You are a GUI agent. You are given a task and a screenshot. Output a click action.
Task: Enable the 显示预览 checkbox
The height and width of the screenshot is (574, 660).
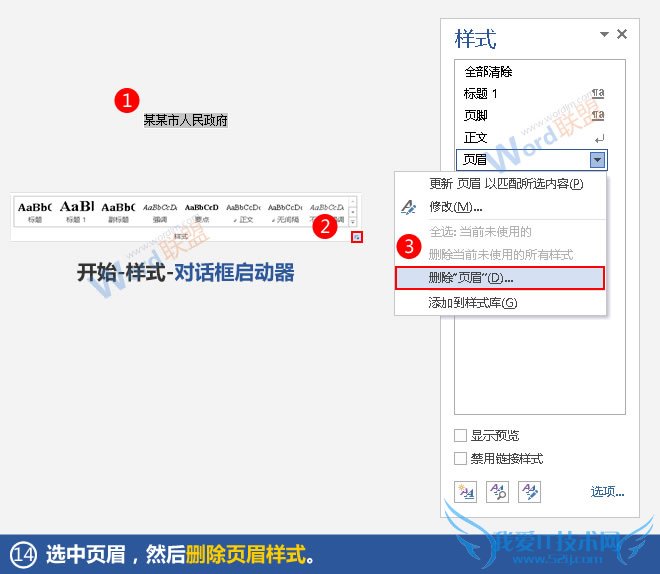coord(461,436)
